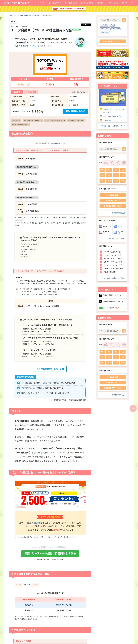
Task: Click the number 1 badge for おすすめの優待銘柄20選
Action: coord(101,252)
